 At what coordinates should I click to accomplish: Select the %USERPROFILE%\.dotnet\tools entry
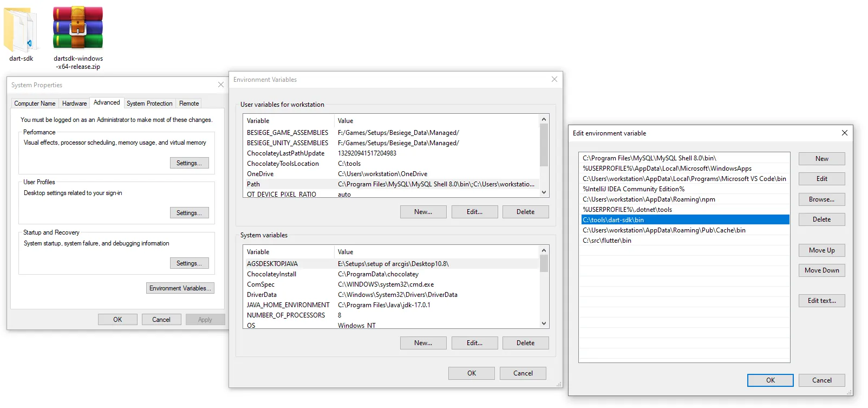click(x=684, y=210)
